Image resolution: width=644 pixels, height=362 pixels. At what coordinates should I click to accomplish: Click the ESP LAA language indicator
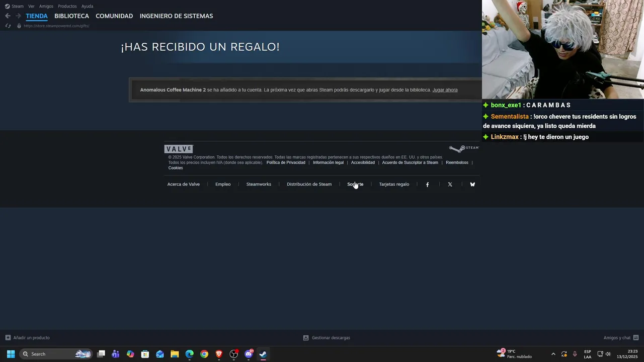tap(587, 354)
